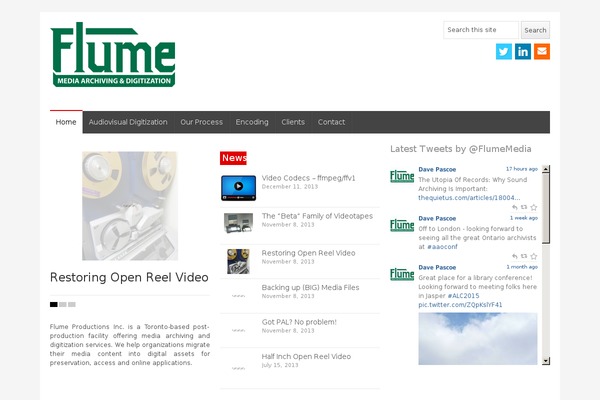Reply to the Utopia Of Records tweet
Viewport: 600px width, 400px height.
coord(515,207)
